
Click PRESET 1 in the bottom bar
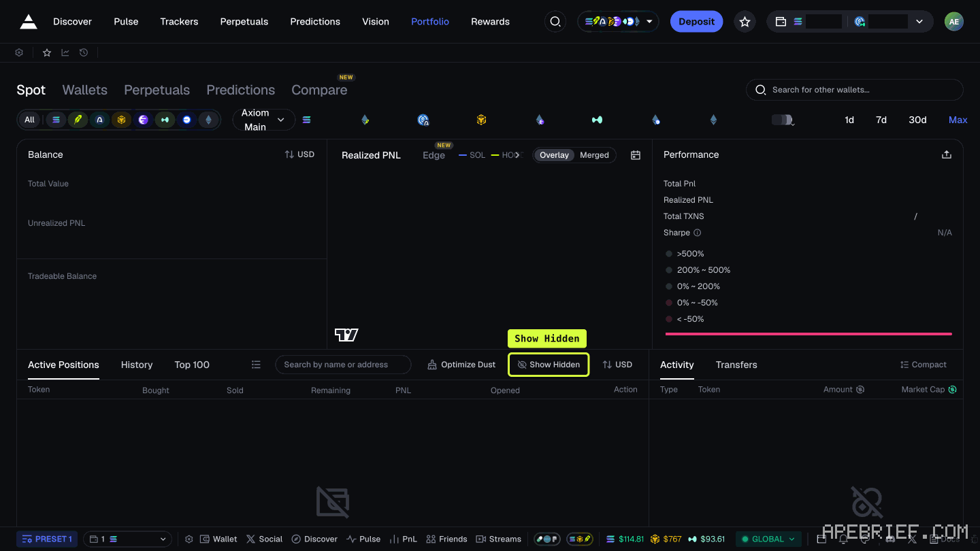(47, 539)
